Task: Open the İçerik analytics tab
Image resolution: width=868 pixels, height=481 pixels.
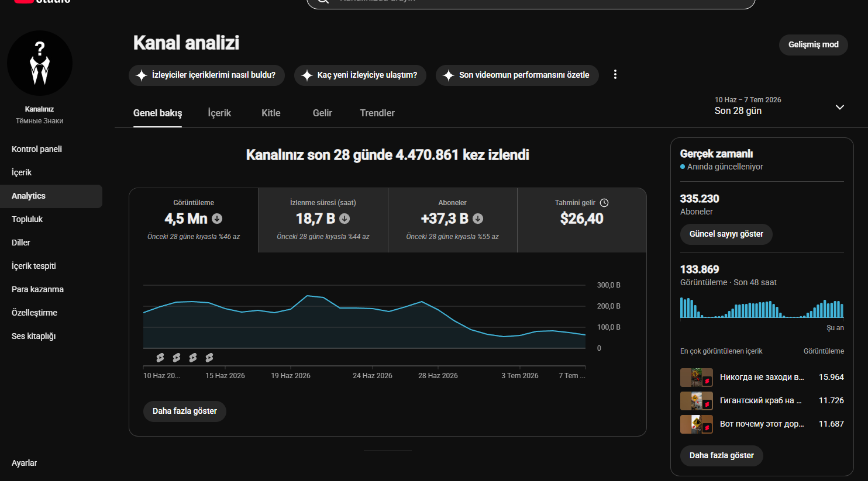Action: coord(219,113)
